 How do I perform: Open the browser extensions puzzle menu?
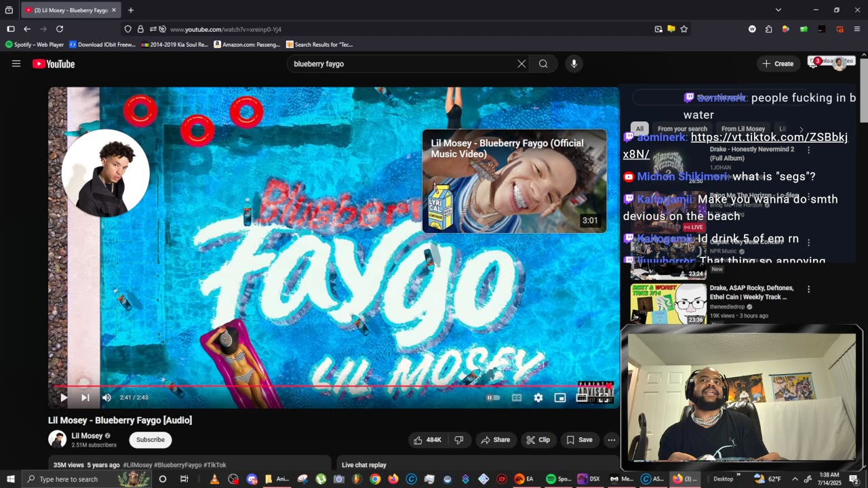(x=768, y=29)
